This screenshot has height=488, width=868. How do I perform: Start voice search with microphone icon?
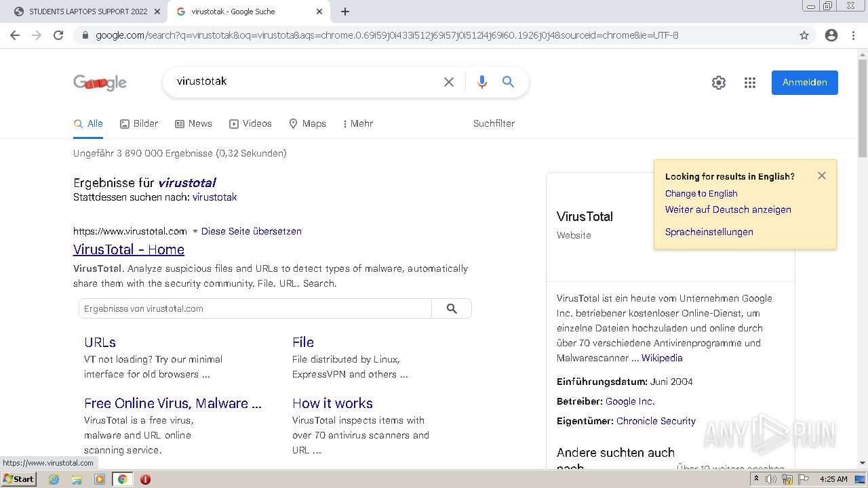(482, 82)
